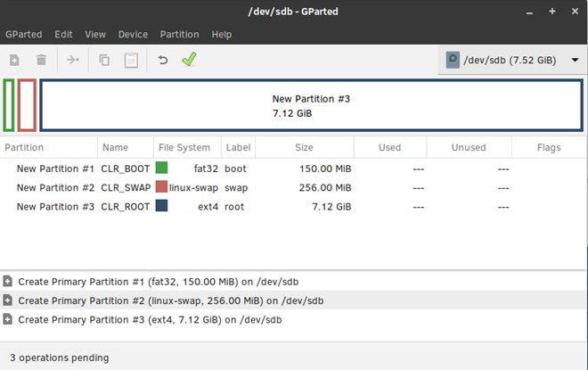Click the Copy partition toolbar icon
This screenshot has width=588, height=370.
click(x=104, y=60)
